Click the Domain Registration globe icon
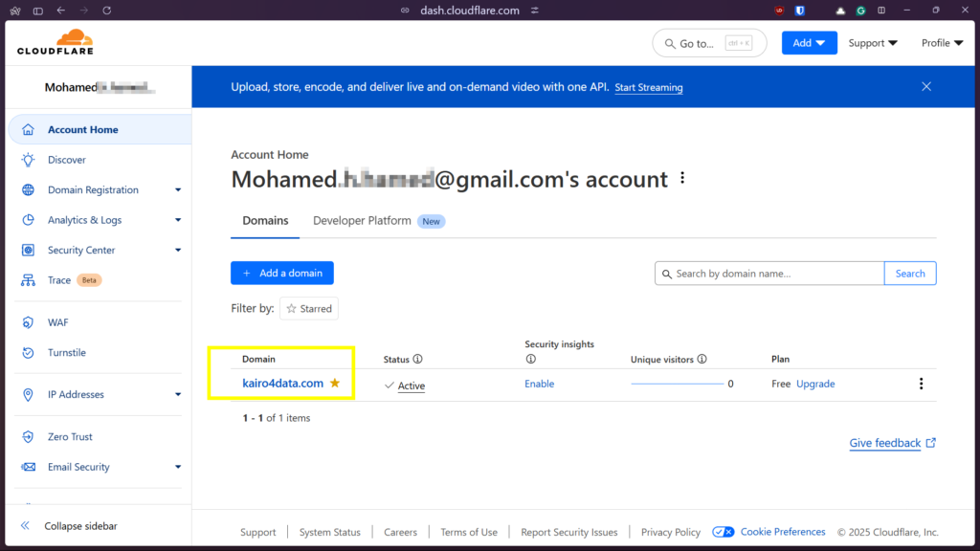 [x=28, y=190]
